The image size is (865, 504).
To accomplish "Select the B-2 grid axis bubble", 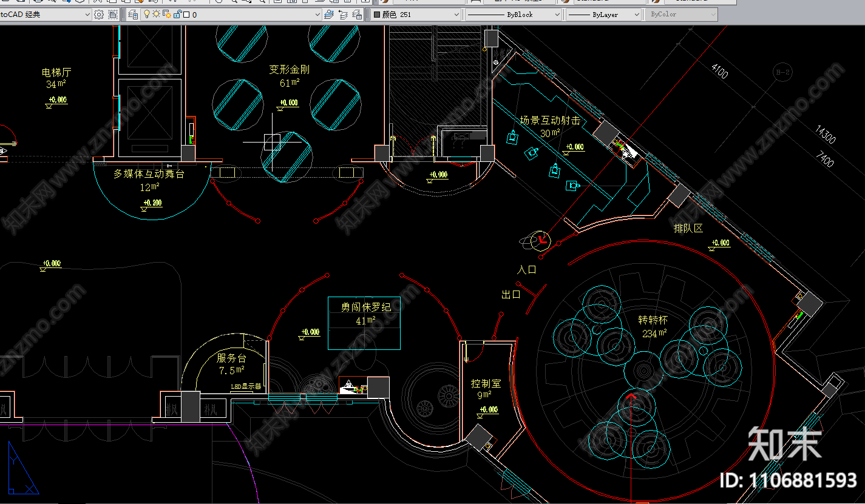I will coord(784,72).
